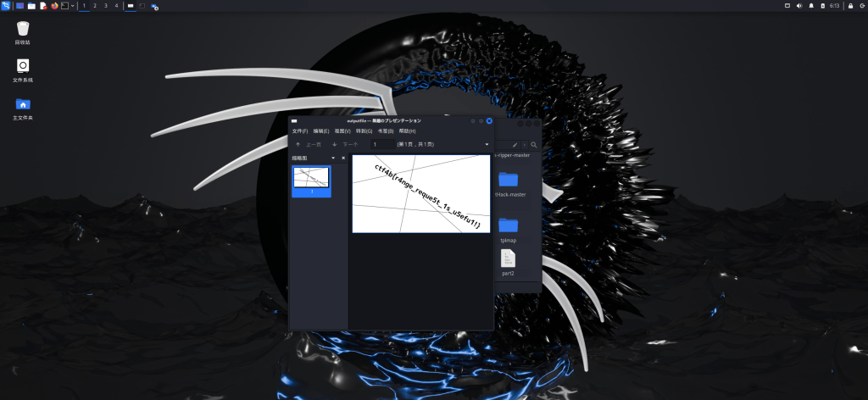Screen dimensions: 868x400
Task: Maximize the document viewer window
Action: click(481, 120)
